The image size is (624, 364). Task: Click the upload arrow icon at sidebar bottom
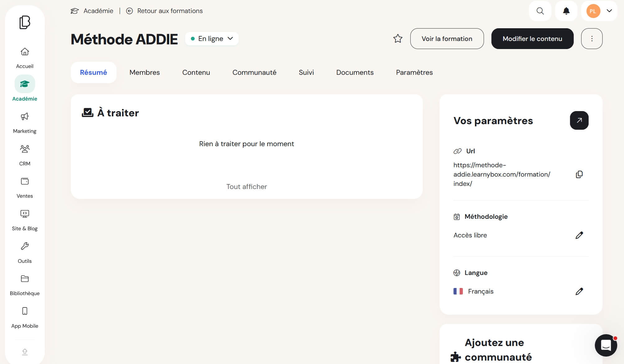(x=25, y=352)
